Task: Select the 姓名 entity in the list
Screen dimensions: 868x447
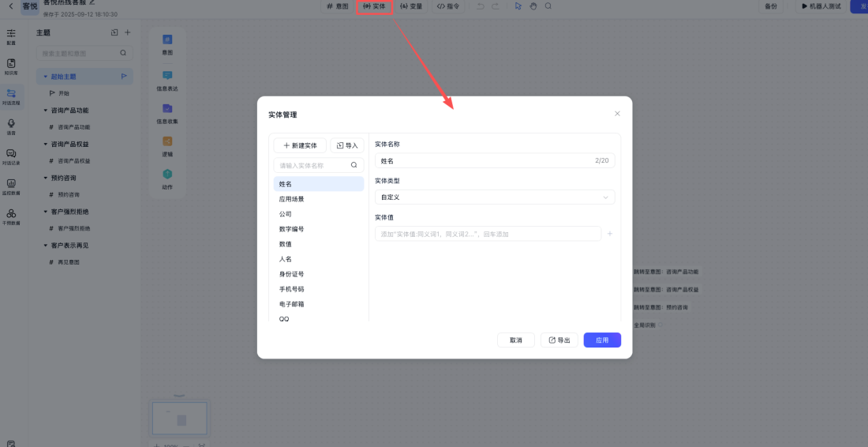Action: [319, 184]
